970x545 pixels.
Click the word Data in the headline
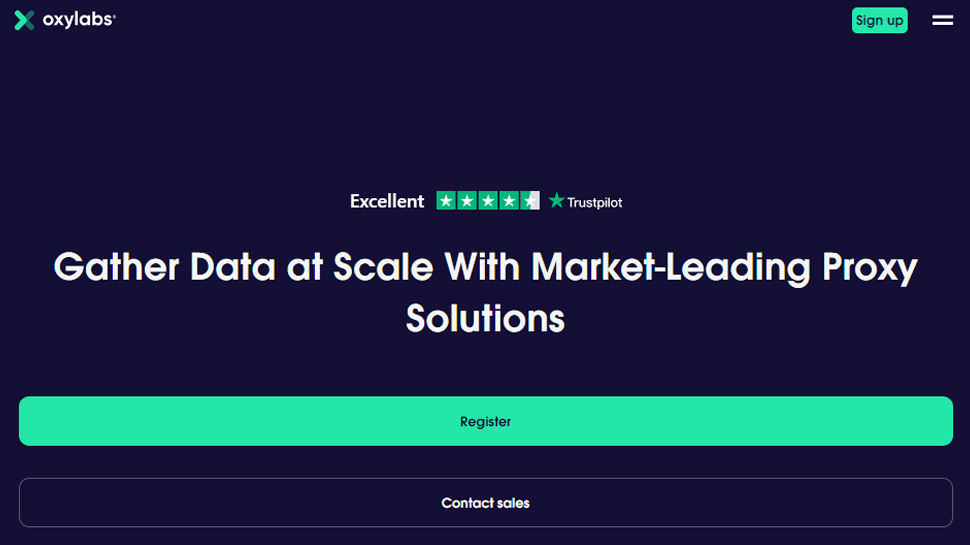pyautogui.click(x=233, y=267)
